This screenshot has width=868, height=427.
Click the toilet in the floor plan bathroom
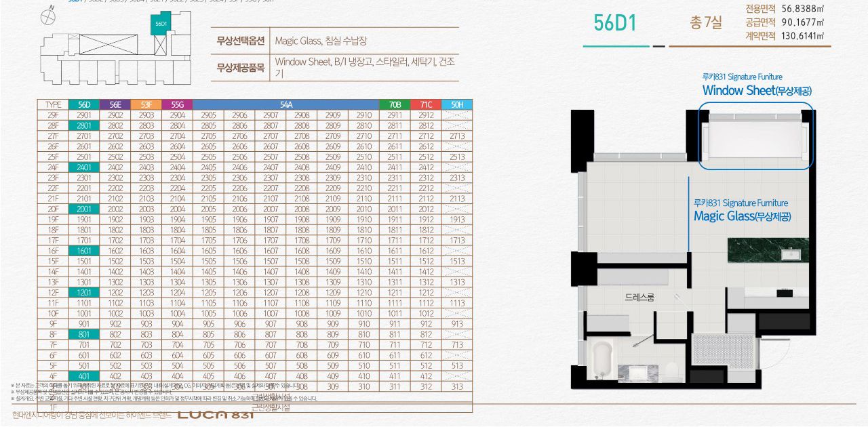(x=671, y=370)
